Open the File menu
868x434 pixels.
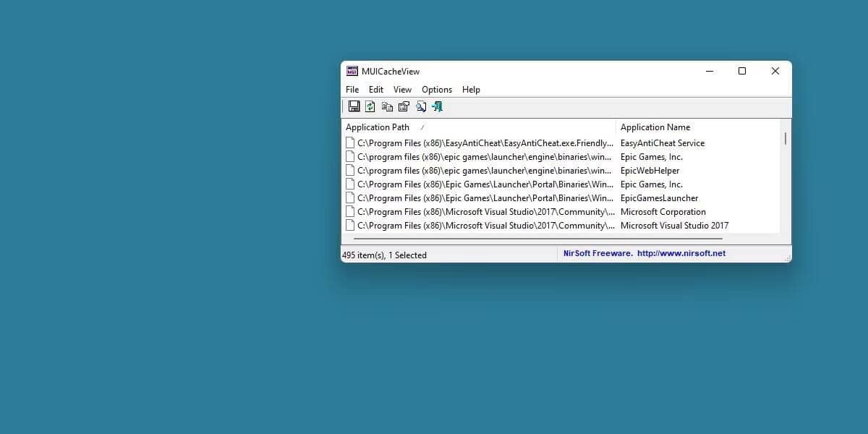(x=352, y=89)
